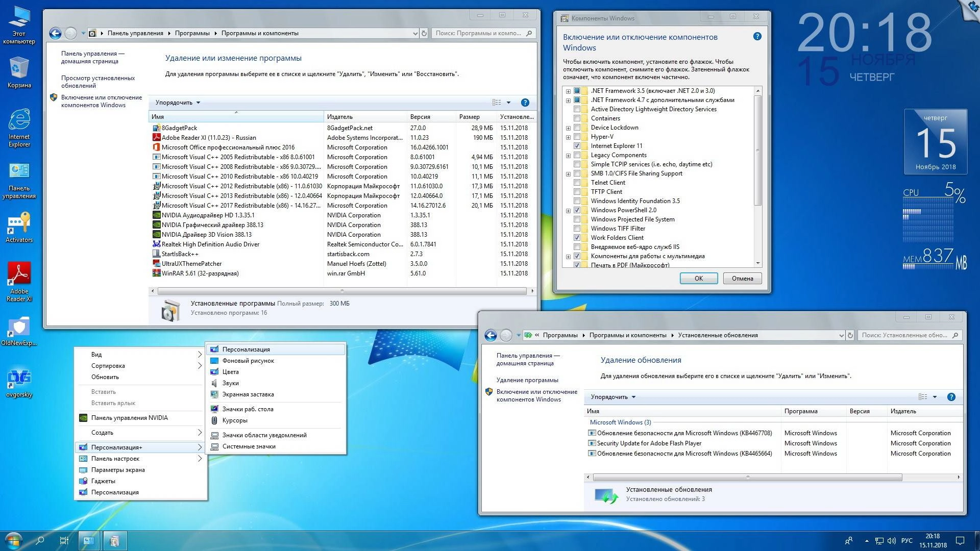
Task: Expand .NET Framework 4.7 tree node
Action: 568,101
